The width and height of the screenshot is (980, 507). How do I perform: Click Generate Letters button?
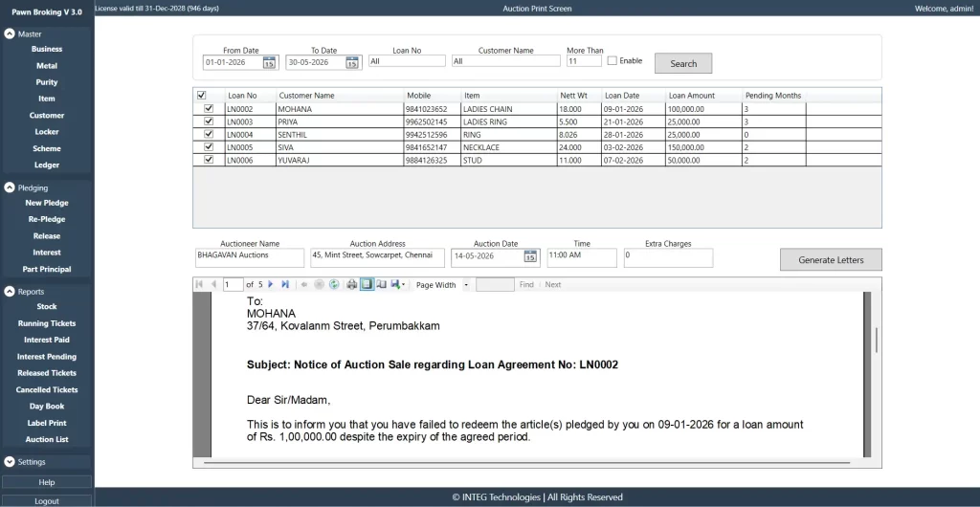(x=831, y=260)
